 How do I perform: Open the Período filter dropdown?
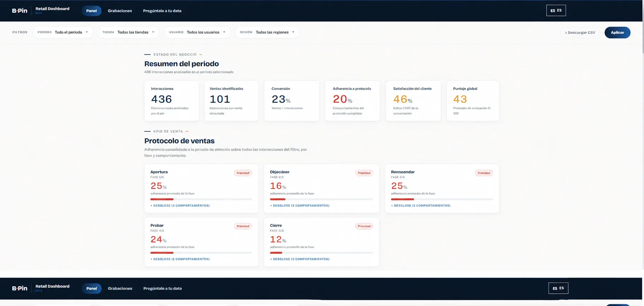tap(63, 32)
